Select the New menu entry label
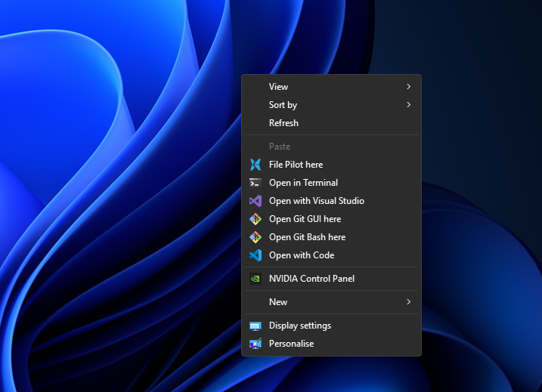542x392 pixels. 278,302
